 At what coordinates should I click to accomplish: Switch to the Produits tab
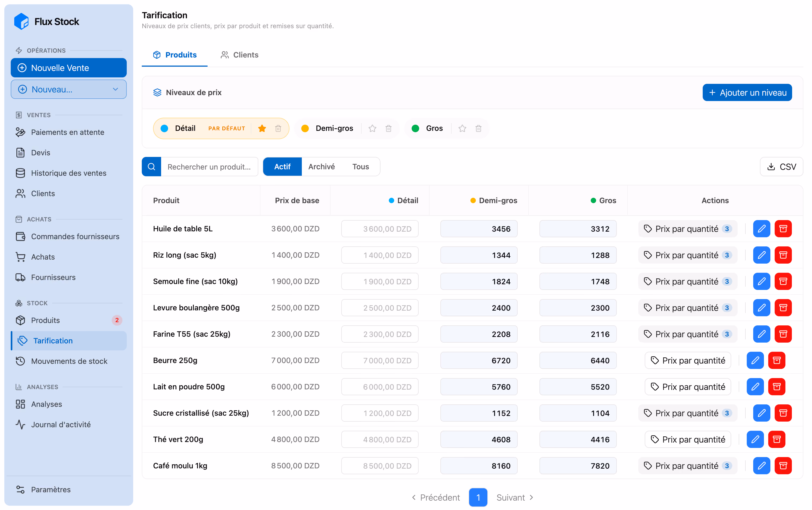point(175,55)
